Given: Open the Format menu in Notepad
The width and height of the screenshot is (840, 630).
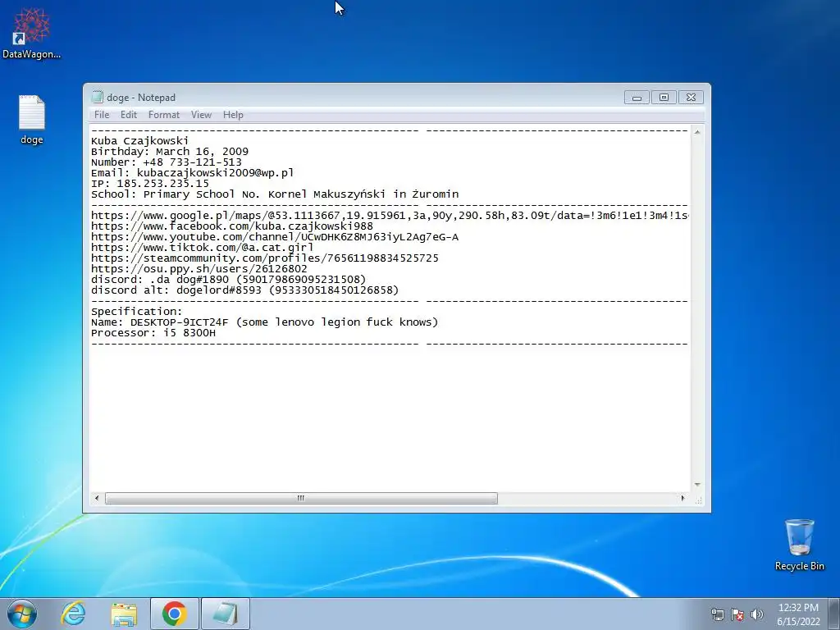Looking at the screenshot, I should coord(164,115).
